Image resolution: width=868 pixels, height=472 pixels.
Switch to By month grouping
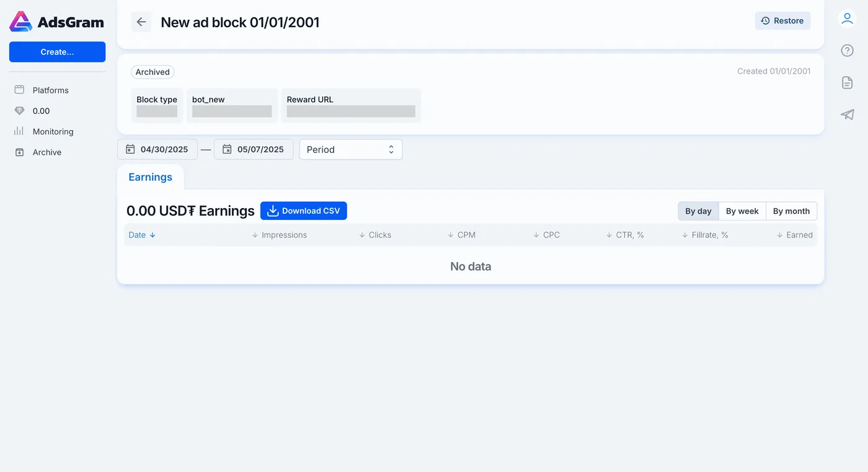(x=791, y=211)
